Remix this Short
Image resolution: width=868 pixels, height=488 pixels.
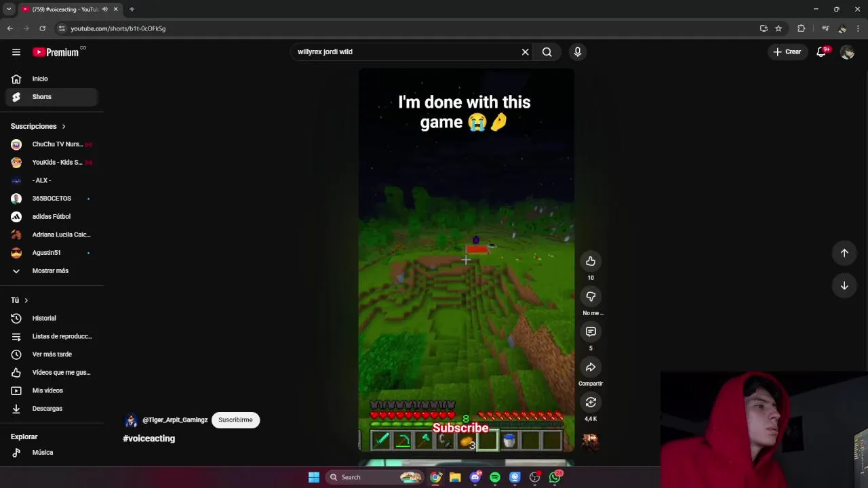tap(591, 403)
